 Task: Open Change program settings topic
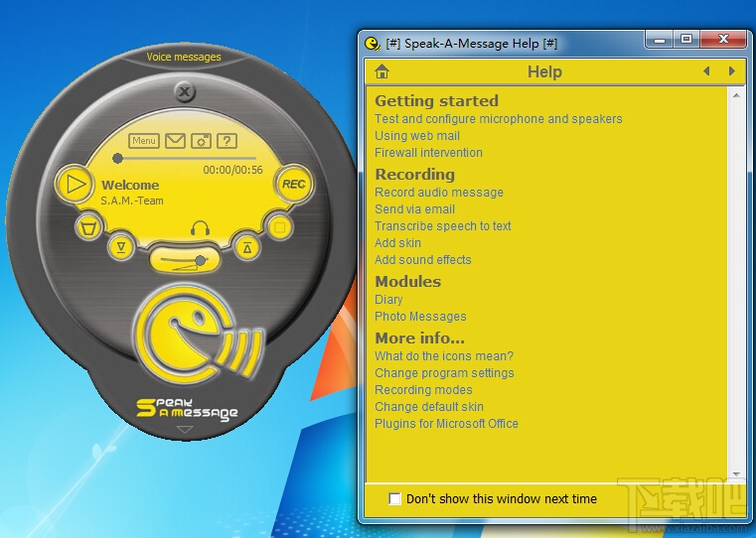444,373
